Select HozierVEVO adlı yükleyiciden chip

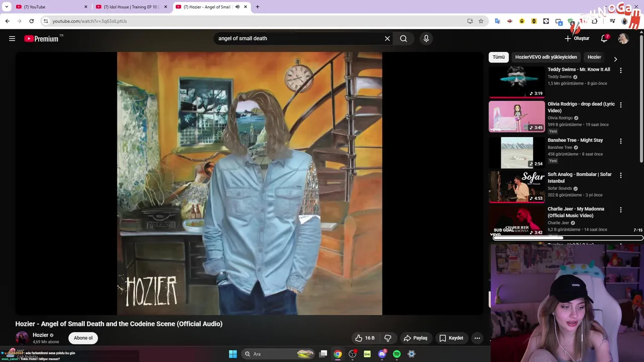click(546, 57)
